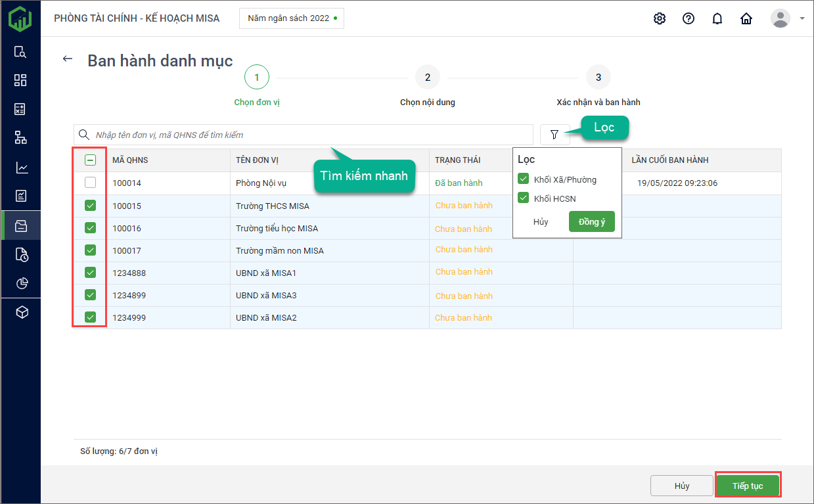This screenshot has height=504, width=814.
Task: Open the notifications bell
Action: coord(717,18)
